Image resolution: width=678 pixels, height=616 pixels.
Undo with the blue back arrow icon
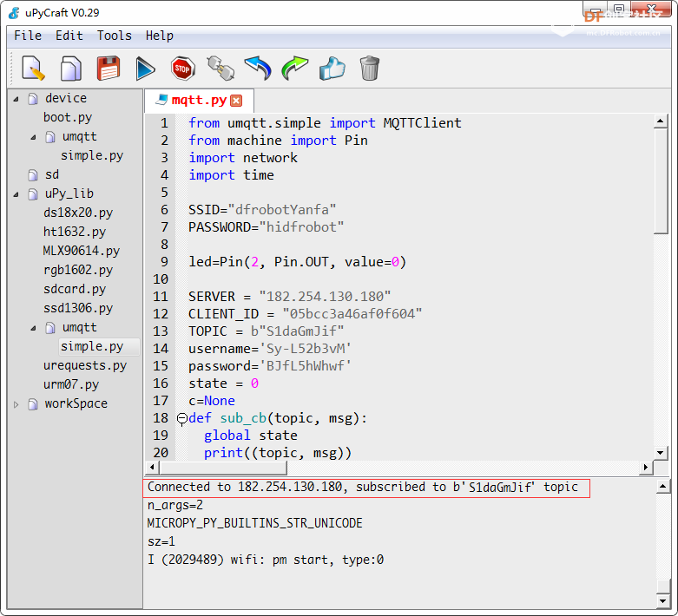point(258,69)
